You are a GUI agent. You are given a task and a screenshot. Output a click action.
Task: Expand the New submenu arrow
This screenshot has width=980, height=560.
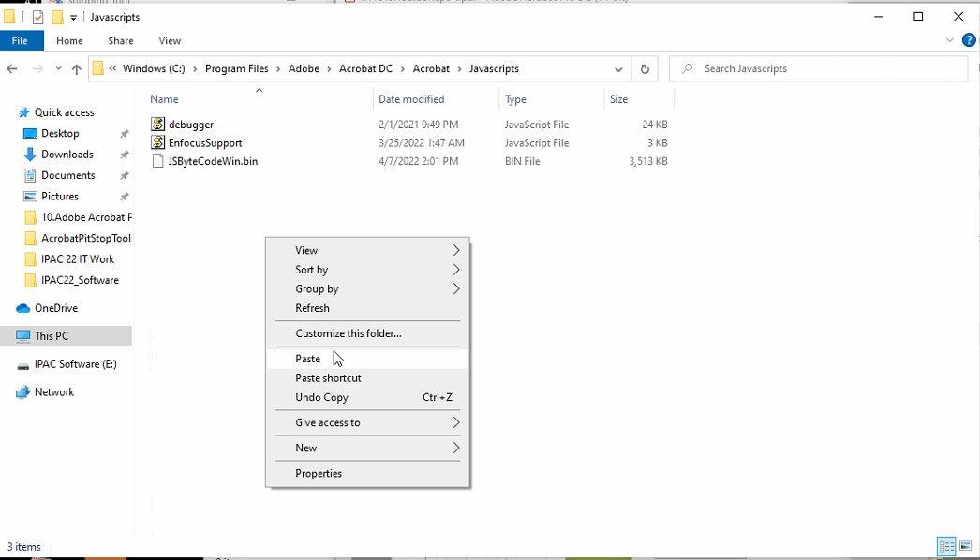pos(455,449)
